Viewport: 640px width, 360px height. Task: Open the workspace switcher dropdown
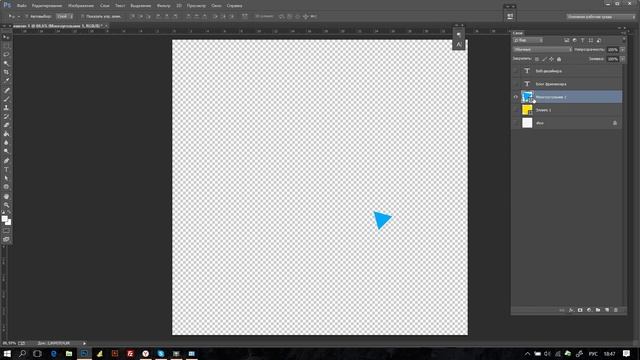[600, 17]
